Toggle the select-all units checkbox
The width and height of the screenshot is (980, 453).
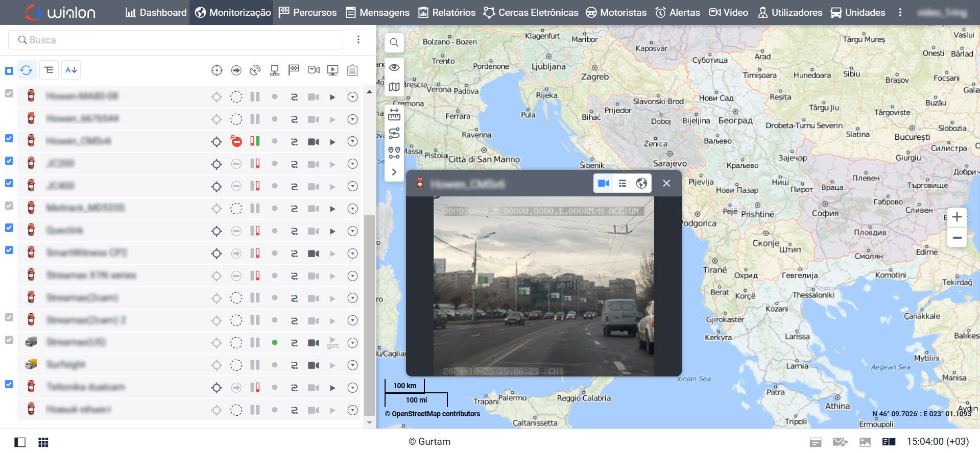pos(9,70)
